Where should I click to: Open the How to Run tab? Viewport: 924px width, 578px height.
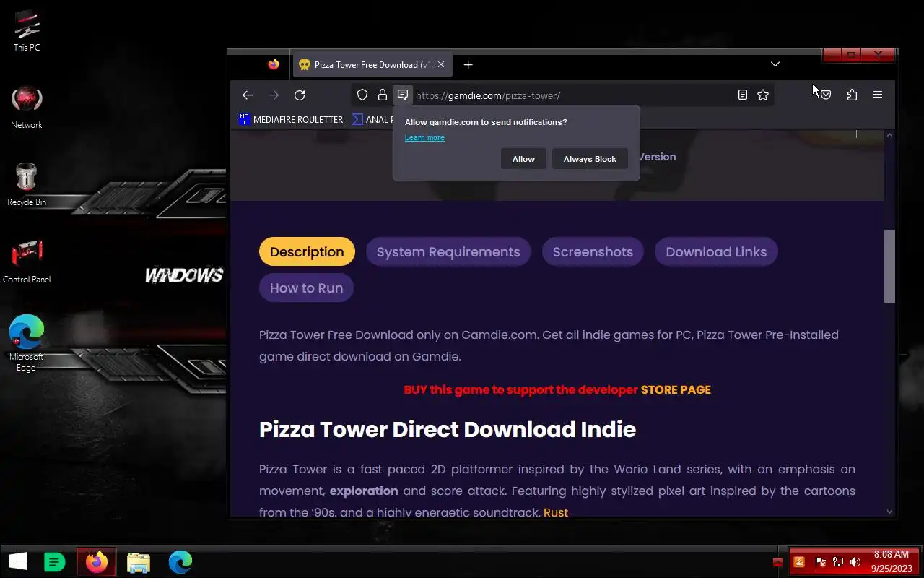coord(306,288)
